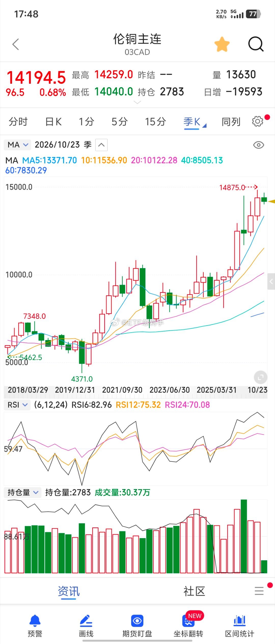275x644 pixels.
Task: Tap the price change value 96.5
Action: click(15, 92)
